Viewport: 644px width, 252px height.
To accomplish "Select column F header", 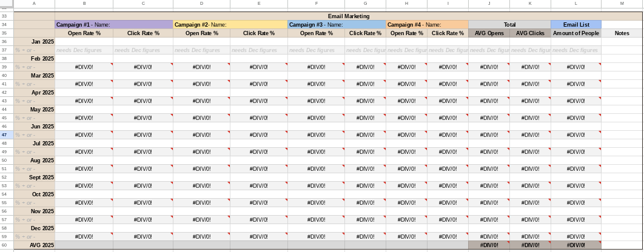I will pos(317,3).
